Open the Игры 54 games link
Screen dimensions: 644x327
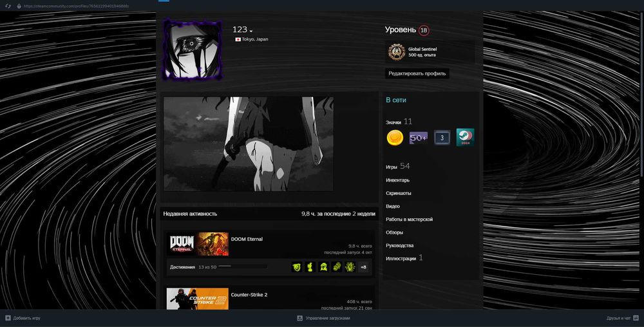(397, 166)
